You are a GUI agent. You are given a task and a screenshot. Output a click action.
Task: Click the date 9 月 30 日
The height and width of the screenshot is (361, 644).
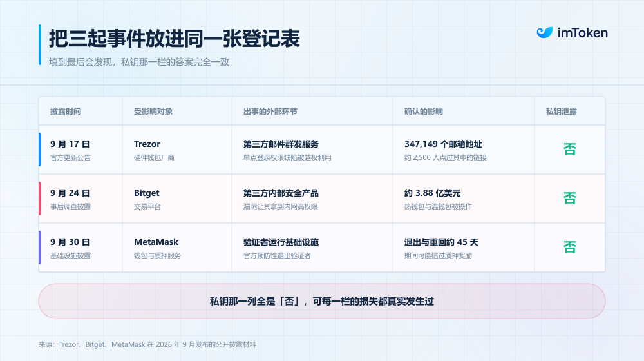[70, 242]
